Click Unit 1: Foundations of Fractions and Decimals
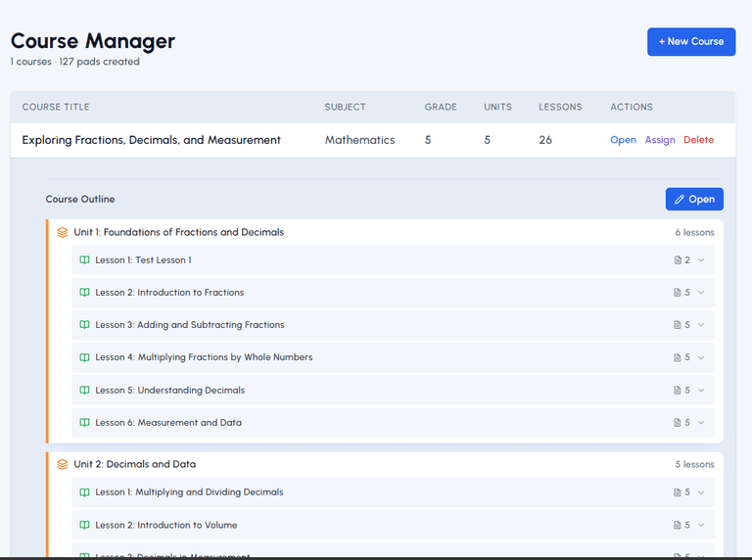This screenshot has width=752, height=560. pos(179,233)
